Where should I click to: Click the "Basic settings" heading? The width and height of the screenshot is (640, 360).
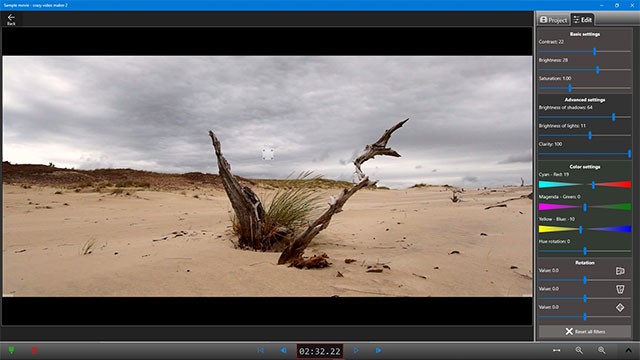(585, 34)
